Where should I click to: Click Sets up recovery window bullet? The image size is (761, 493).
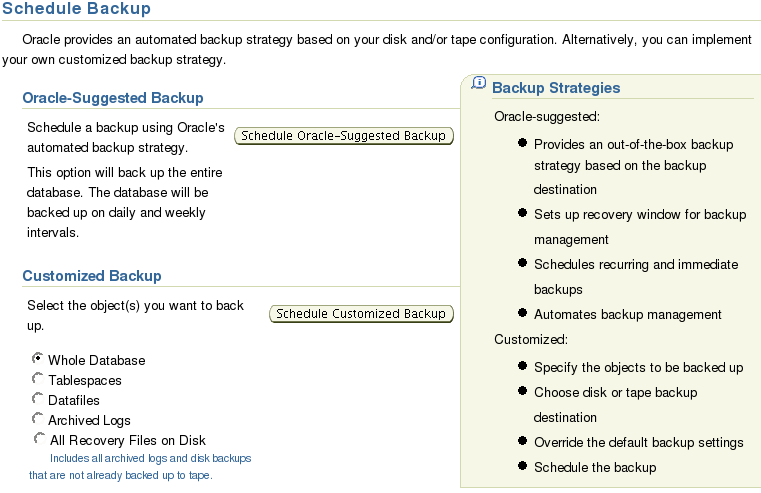640,227
